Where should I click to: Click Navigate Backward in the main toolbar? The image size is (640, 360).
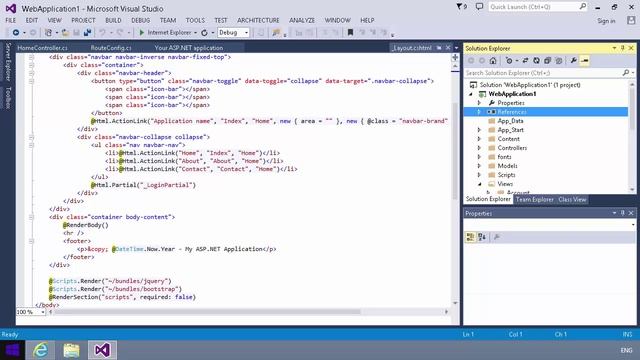point(16,33)
